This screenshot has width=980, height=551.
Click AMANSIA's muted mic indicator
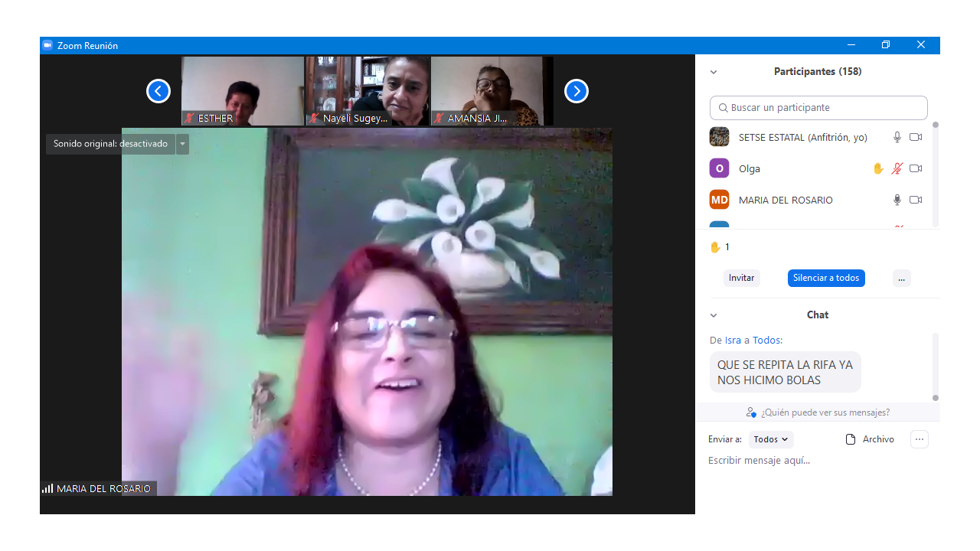(x=439, y=118)
